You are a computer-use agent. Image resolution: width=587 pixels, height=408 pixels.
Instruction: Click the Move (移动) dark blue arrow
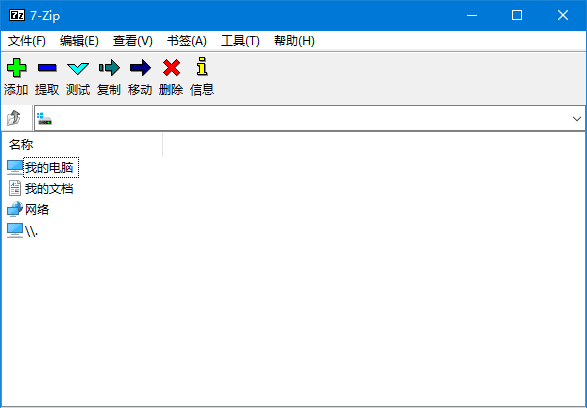coord(140,68)
